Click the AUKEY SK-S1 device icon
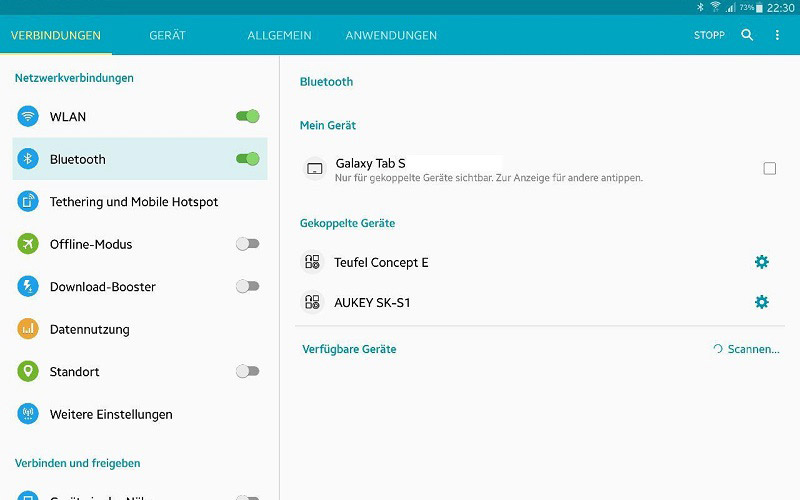The height and width of the screenshot is (500, 800). click(x=312, y=302)
